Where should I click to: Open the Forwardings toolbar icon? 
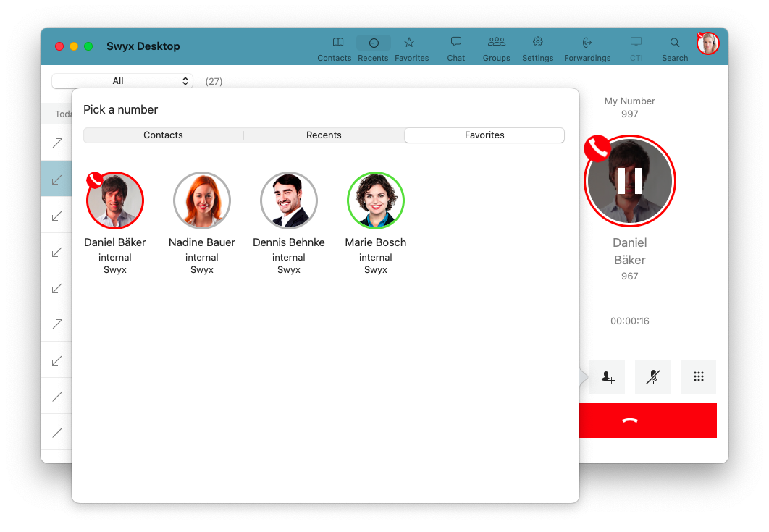click(587, 43)
